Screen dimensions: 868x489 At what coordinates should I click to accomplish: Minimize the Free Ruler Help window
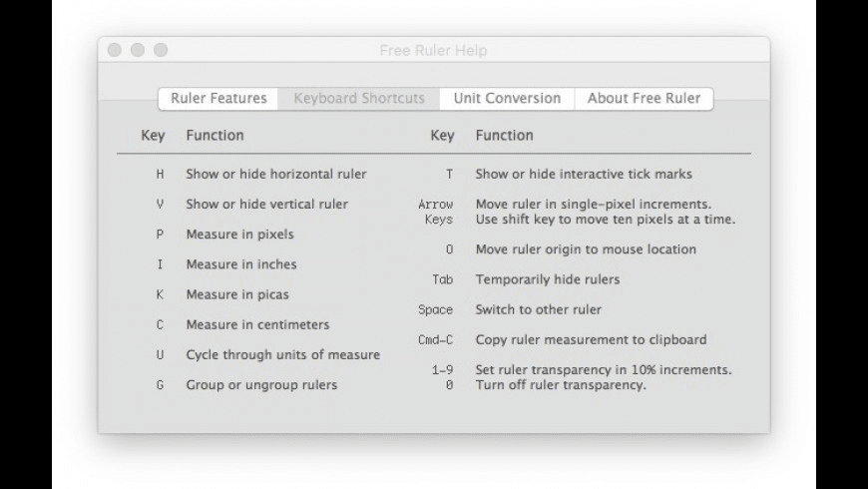click(x=138, y=50)
